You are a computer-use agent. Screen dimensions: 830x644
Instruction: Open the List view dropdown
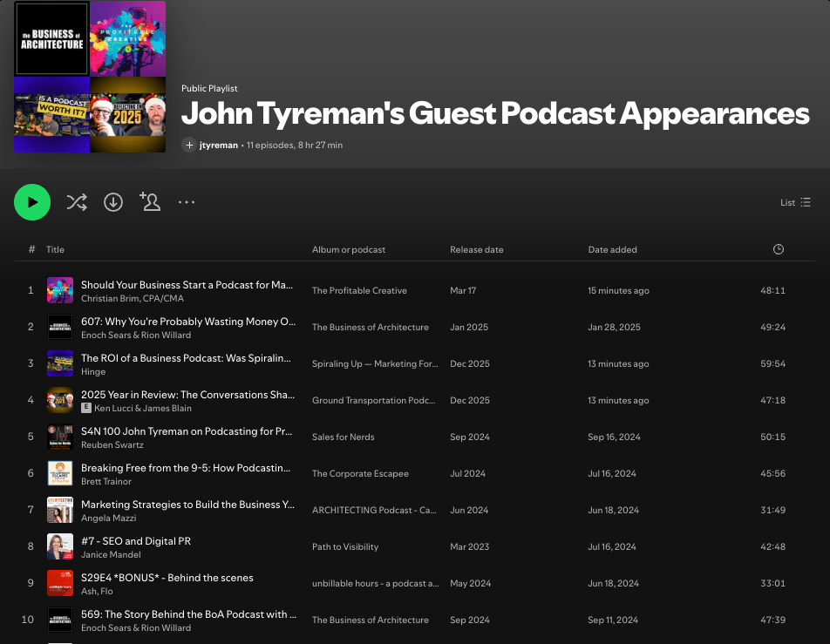795,202
